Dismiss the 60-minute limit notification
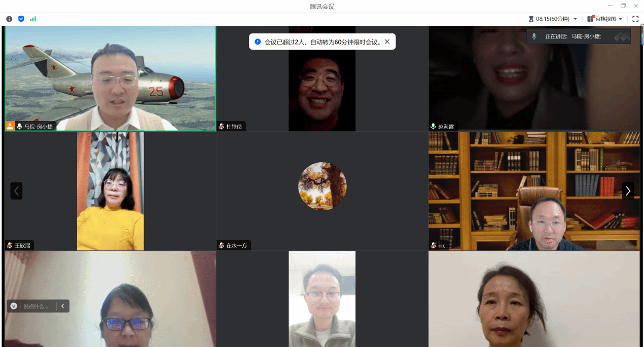Image resolution: width=644 pixels, height=347 pixels. (387, 42)
